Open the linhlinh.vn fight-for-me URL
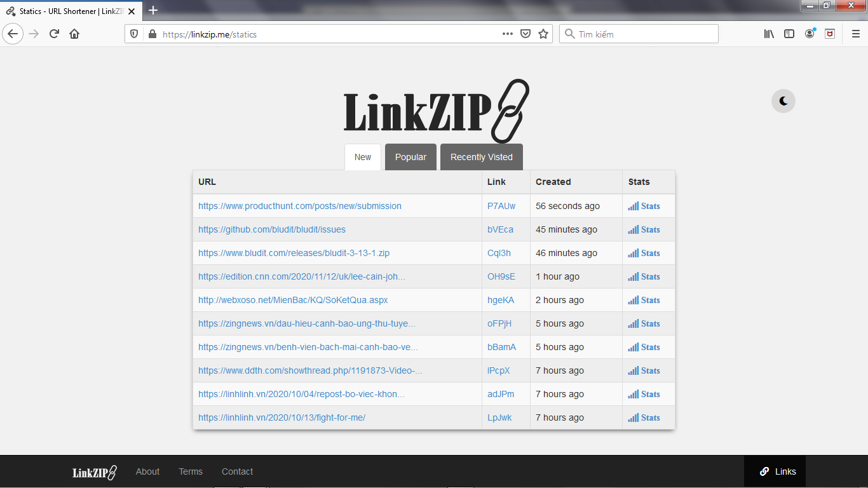Viewport: 868px width, 488px height. 281,417
